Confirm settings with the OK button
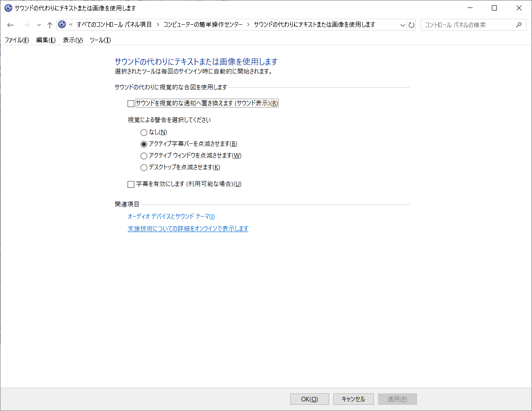This screenshot has width=532, height=411. (309, 399)
